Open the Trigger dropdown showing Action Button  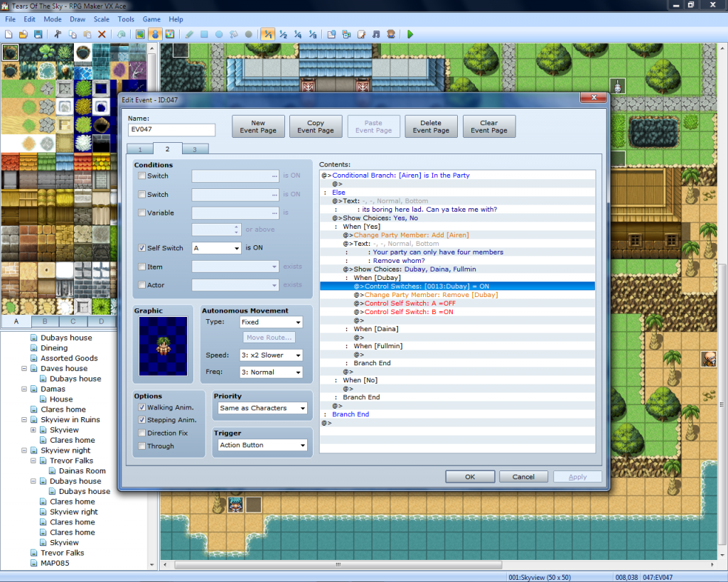262,446
